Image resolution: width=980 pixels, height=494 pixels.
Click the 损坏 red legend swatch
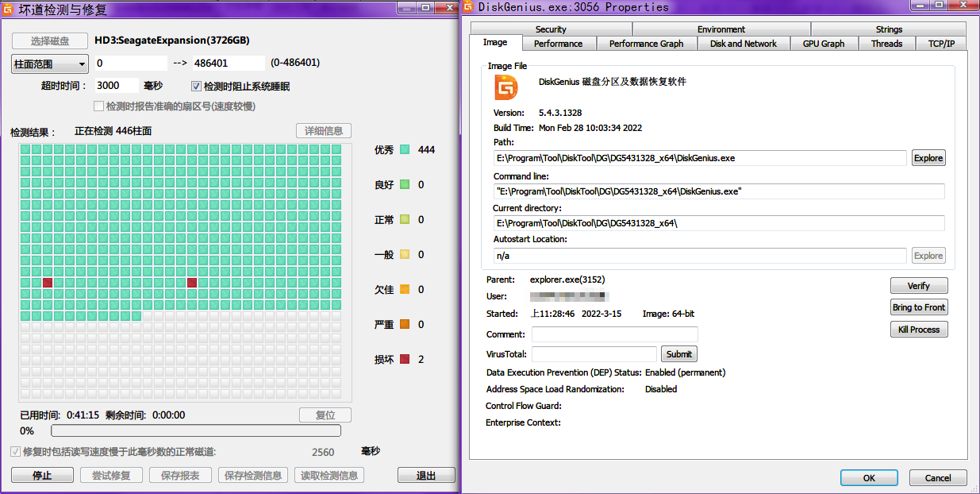405,359
